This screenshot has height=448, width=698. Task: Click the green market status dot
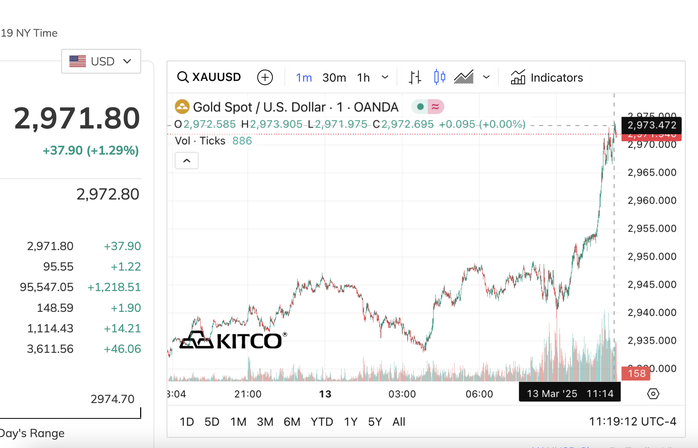tap(420, 107)
